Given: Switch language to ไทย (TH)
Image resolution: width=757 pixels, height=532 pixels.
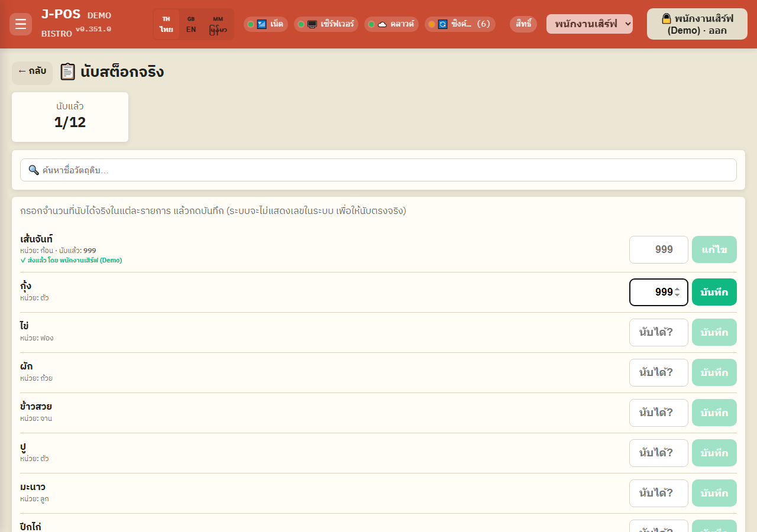Looking at the screenshot, I should (x=166, y=24).
